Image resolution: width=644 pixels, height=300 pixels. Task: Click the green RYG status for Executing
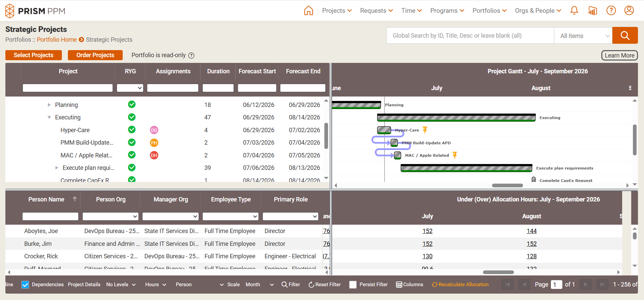point(132,117)
